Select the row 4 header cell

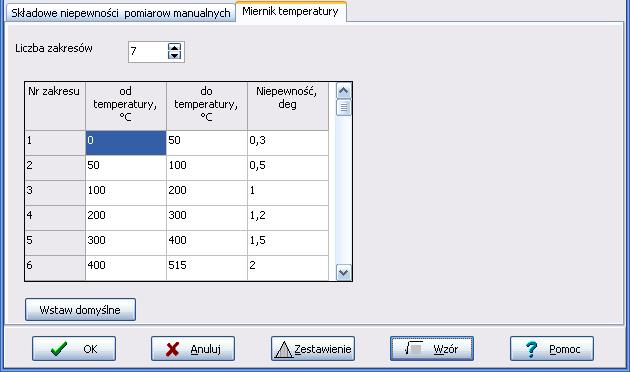point(55,218)
